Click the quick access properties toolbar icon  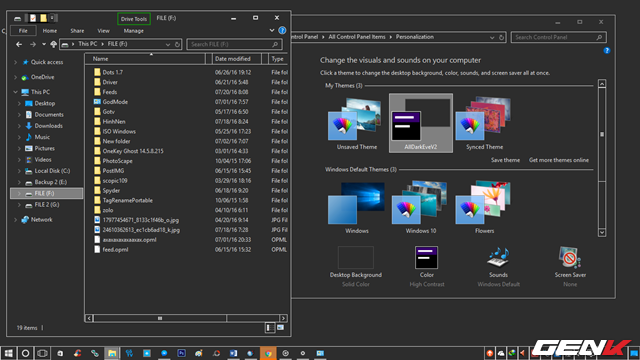click(x=33, y=18)
